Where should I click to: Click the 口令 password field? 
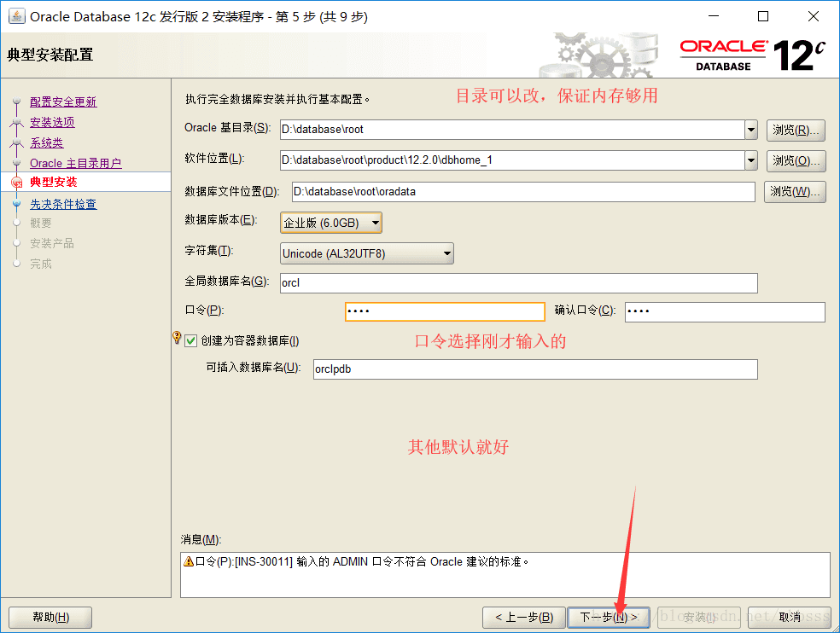click(x=445, y=311)
